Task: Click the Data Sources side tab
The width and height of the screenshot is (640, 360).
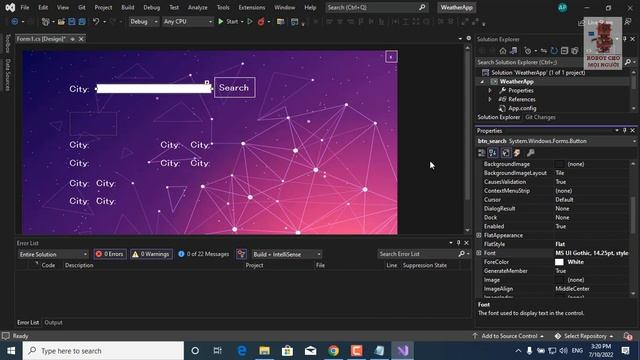Action: 7,75
